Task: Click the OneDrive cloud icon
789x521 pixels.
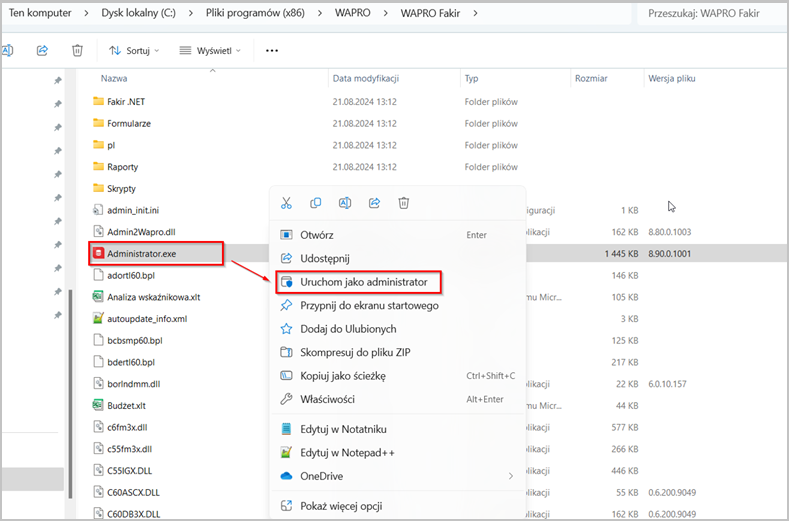Action: coord(286,476)
